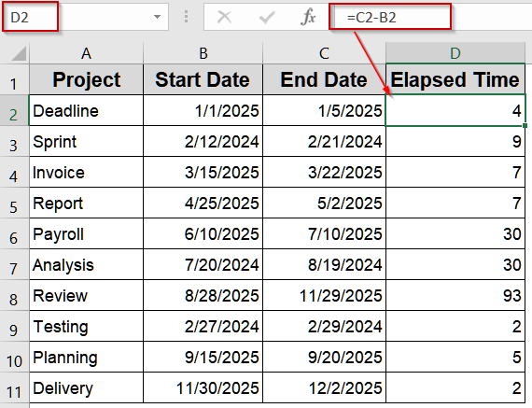Image resolution: width=532 pixels, height=408 pixels.
Task: Select row 10 header
Action: pos(14,357)
